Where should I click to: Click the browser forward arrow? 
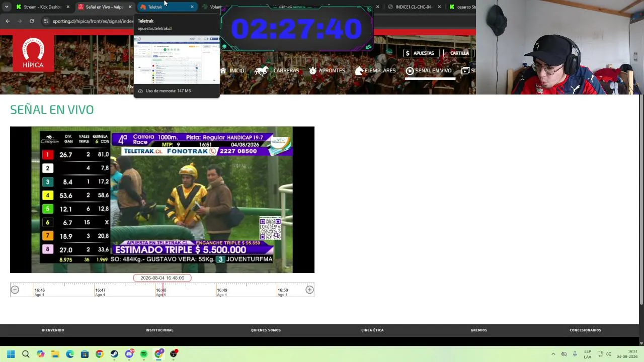(20, 21)
